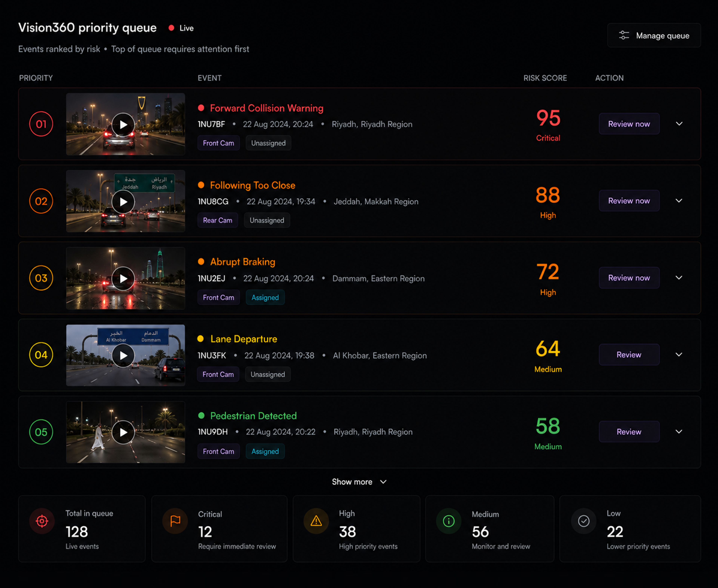
Task: Click the checkmark icon in Low card
Action: (584, 521)
